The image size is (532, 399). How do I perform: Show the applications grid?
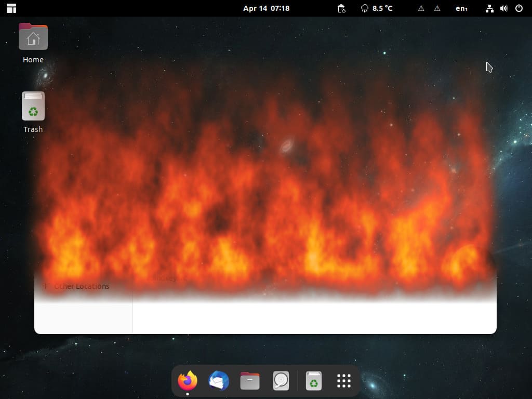point(344,381)
